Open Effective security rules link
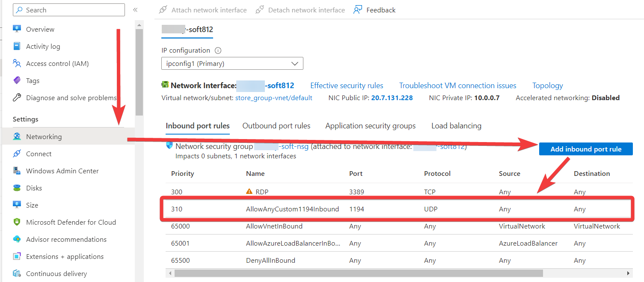 pos(347,86)
